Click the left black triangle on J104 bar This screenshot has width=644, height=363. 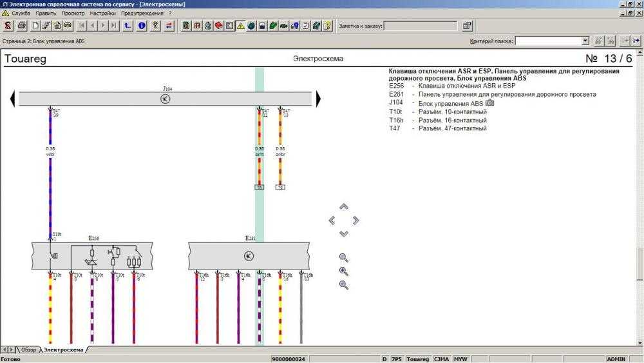click(12, 99)
